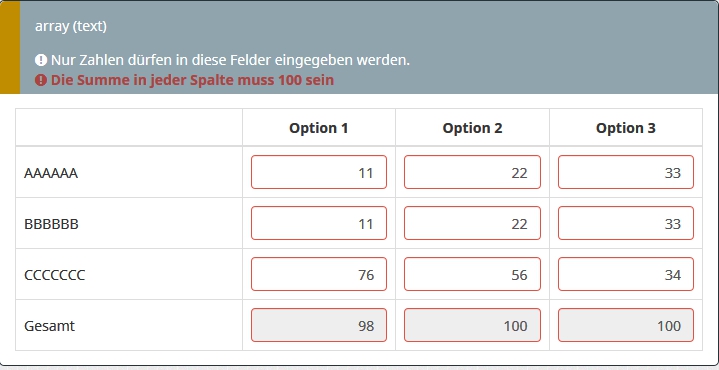The height and width of the screenshot is (370, 719).
Task: Click the Option 2 column header
Action: pos(472,128)
